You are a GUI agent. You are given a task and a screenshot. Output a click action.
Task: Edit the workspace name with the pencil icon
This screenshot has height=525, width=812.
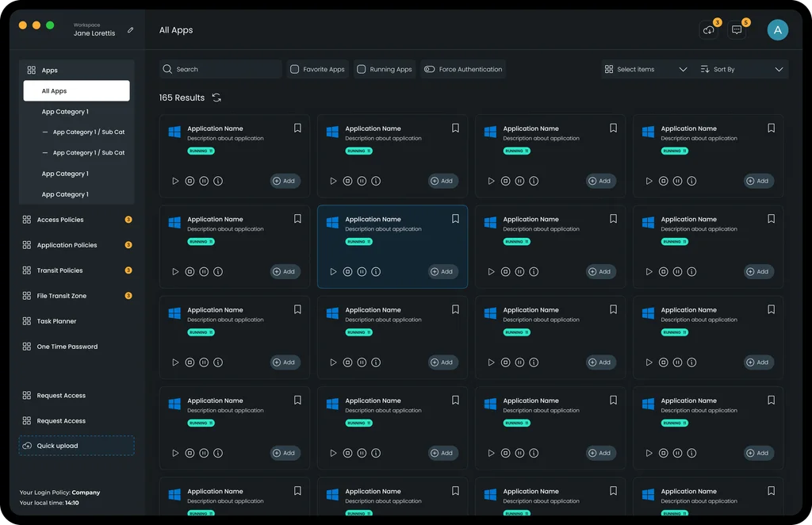[x=131, y=30]
